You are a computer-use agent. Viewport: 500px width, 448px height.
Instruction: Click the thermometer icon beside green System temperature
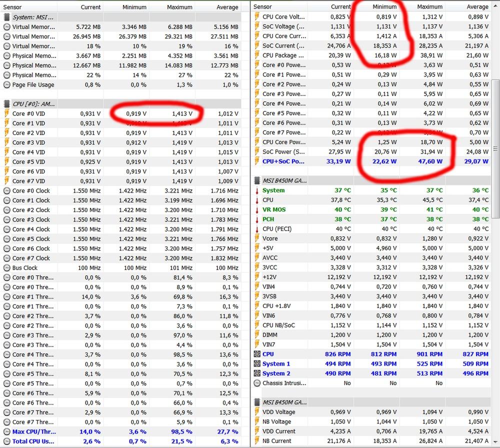point(257,190)
